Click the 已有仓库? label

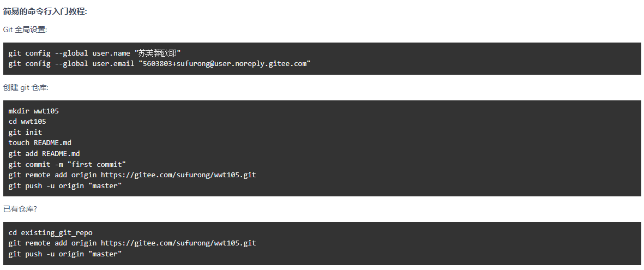coord(20,209)
